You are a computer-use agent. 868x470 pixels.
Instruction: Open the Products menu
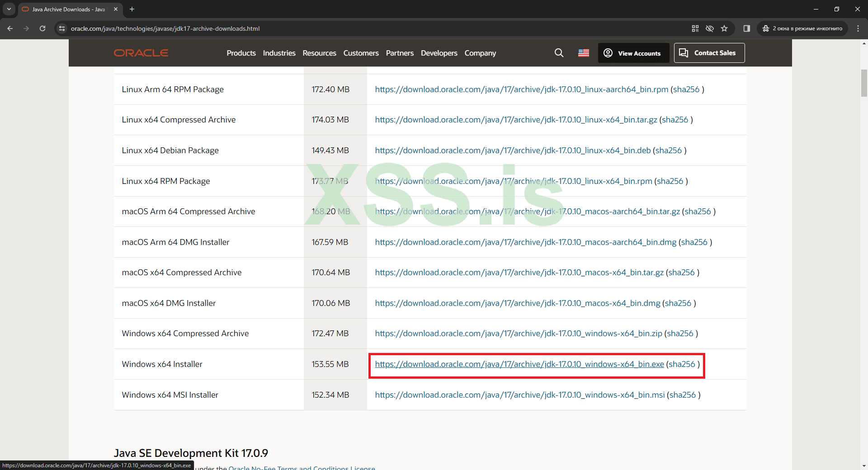point(241,53)
